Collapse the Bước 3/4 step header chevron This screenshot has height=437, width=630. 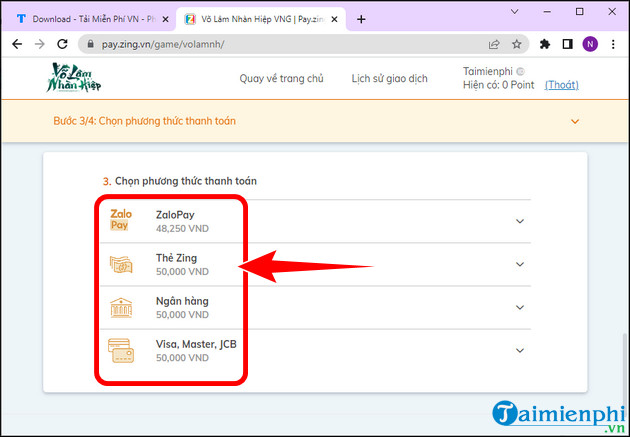point(575,121)
